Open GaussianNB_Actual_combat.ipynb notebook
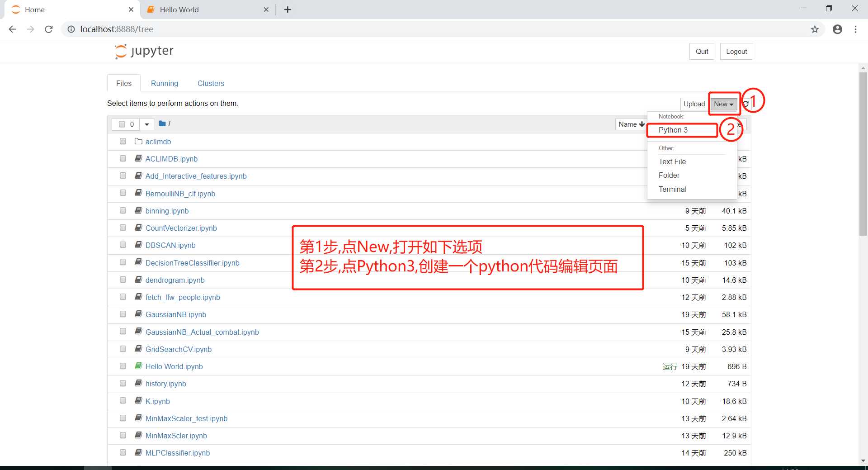This screenshot has width=868, height=470. (202, 332)
